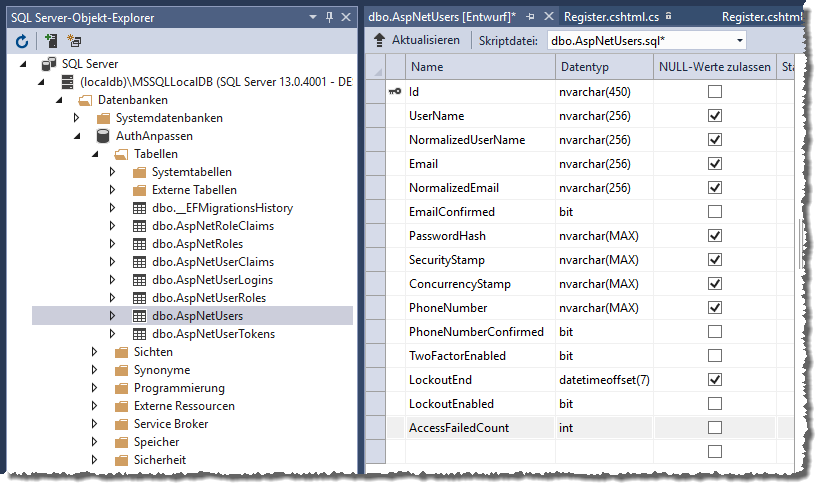Click the PhoneNumberConfirmed column name cell

(480, 332)
